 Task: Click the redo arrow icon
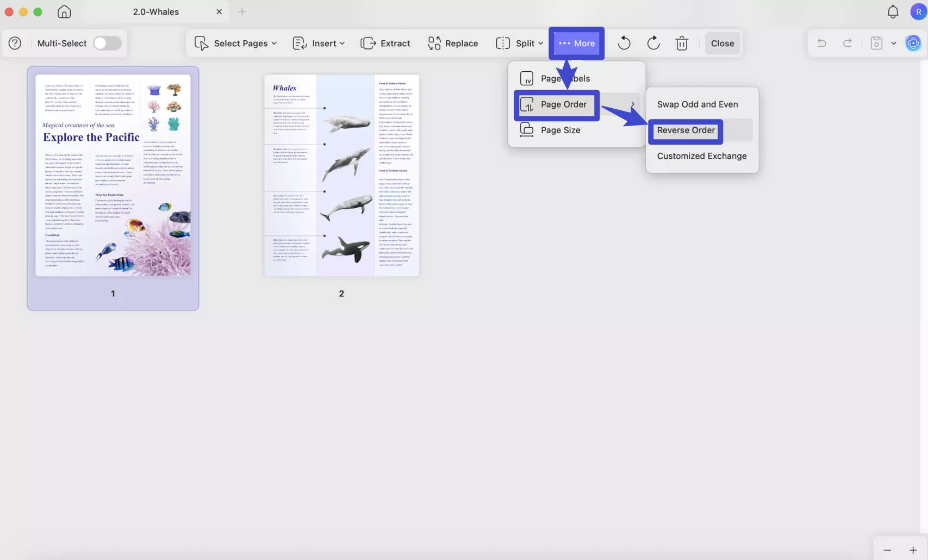(847, 43)
